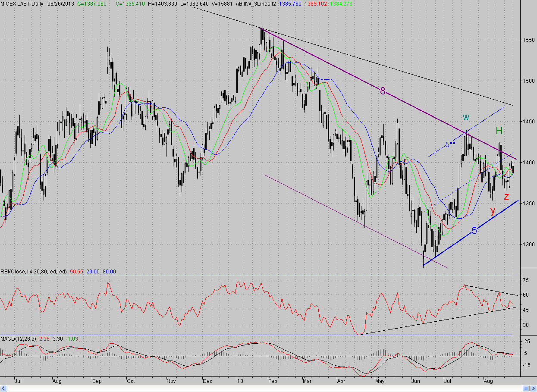
Task: Click the 1500 price axis label
Action: (x=527, y=81)
